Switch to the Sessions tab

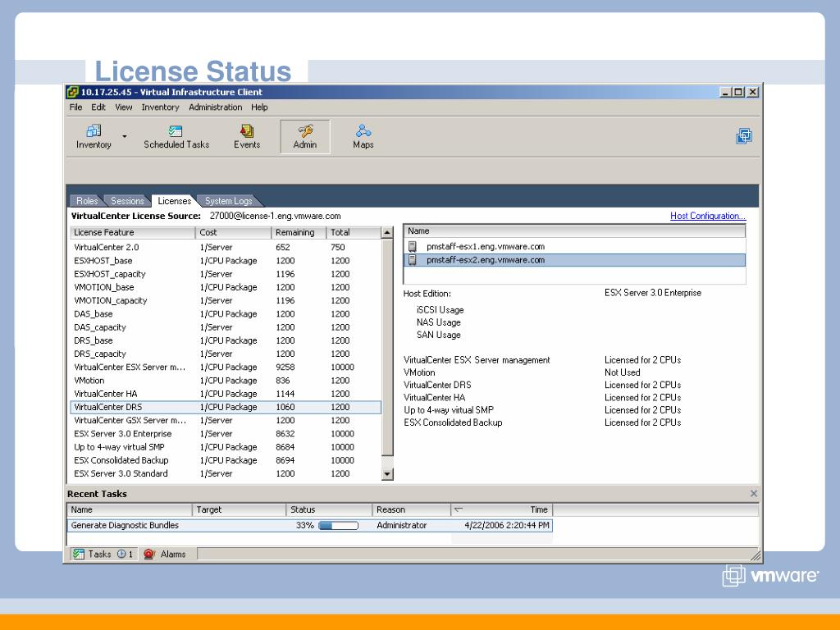click(x=127, y=201)
